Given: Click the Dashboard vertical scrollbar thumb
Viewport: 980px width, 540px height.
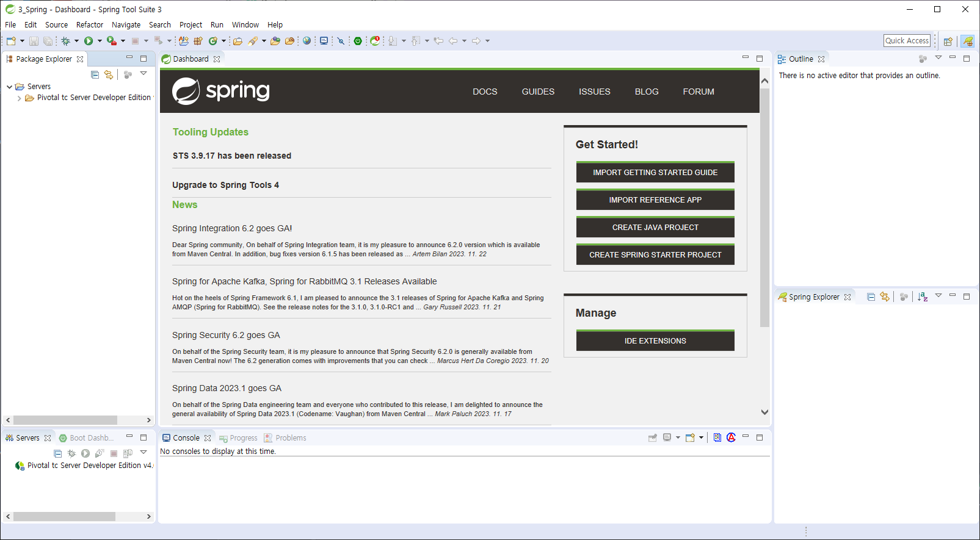Looking at the screenshot, I should click(x=764, y=207).
